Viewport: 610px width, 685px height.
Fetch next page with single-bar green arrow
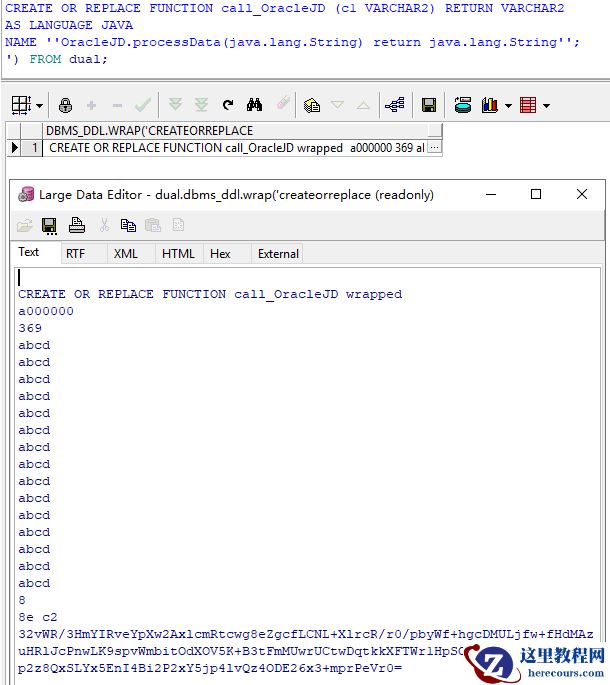[x=175, y=104]
